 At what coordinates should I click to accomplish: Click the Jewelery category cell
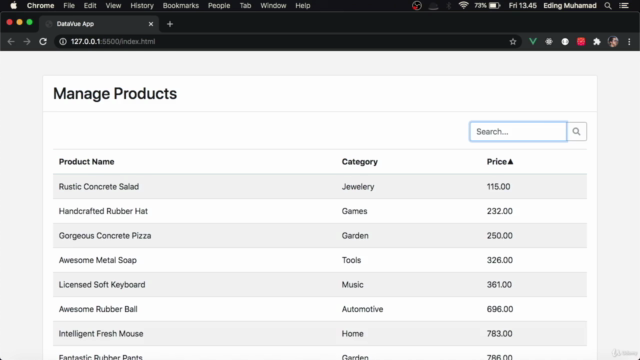coord(358,187)
